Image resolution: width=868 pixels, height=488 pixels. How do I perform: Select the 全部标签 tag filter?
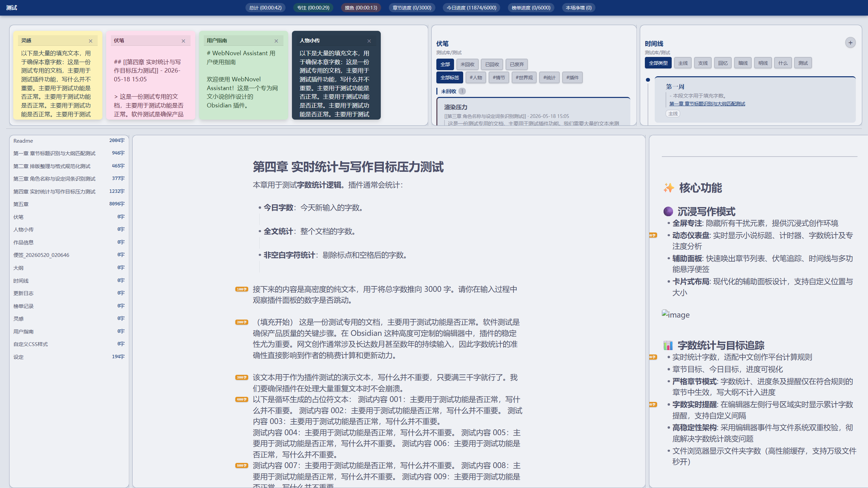click(x=450, y=78)
